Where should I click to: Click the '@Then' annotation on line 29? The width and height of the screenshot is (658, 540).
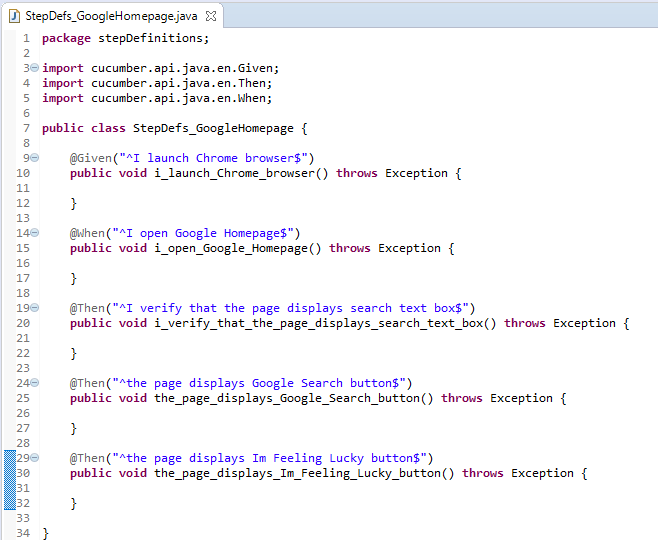click(87, 458)
